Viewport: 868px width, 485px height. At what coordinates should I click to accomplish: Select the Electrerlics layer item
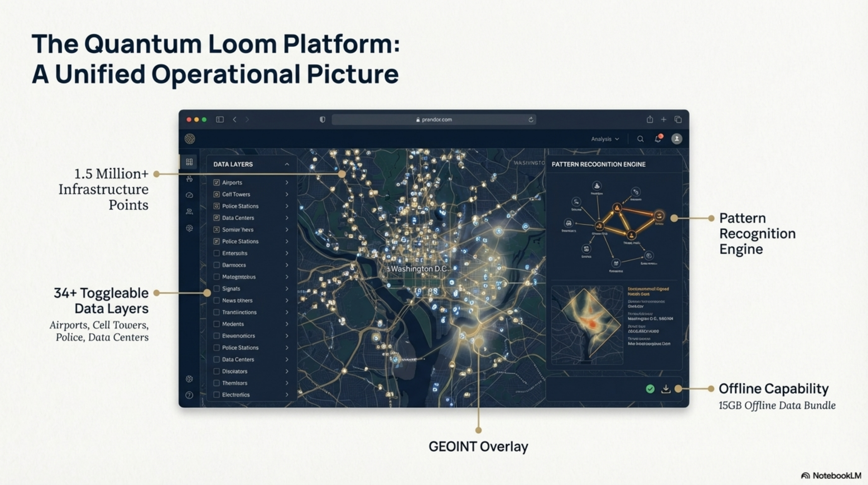pyautogui.click(x=236, y=395)
